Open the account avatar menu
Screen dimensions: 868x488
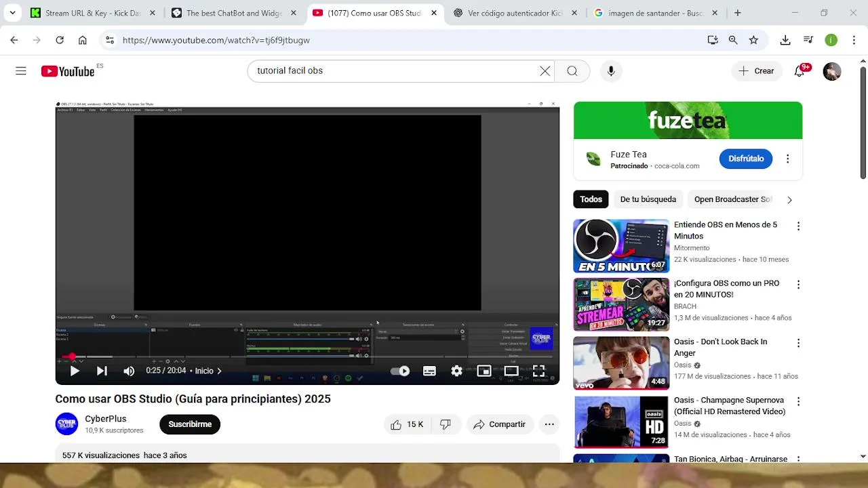(832, 71)
